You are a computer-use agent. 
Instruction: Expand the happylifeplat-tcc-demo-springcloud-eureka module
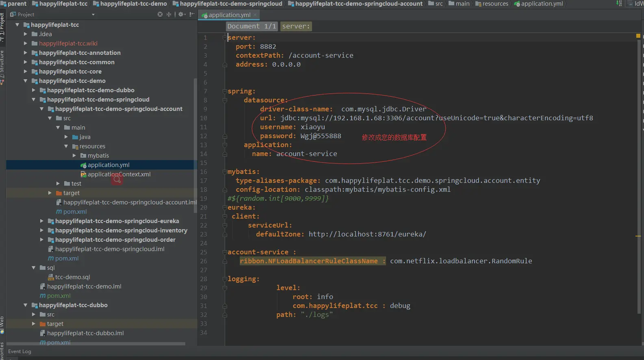(x=42, y=221)
